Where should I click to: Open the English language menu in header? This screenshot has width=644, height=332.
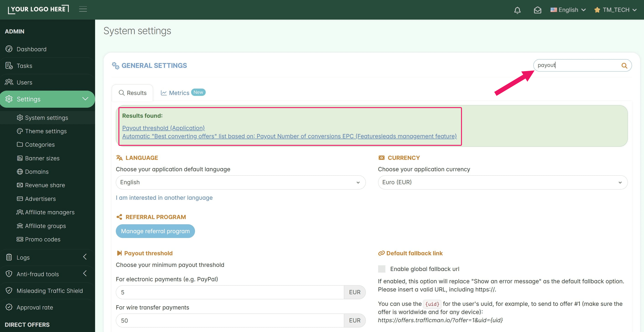pos(568,10)
